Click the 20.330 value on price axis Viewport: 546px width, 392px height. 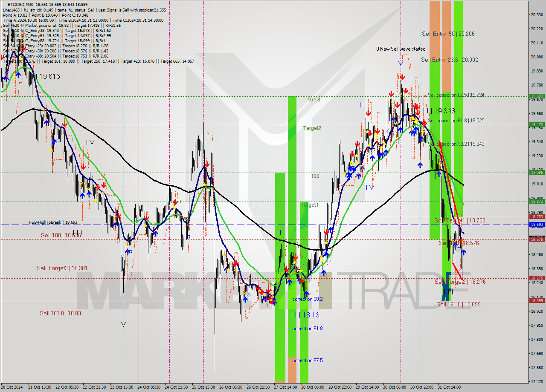click(x=537, y=14)
